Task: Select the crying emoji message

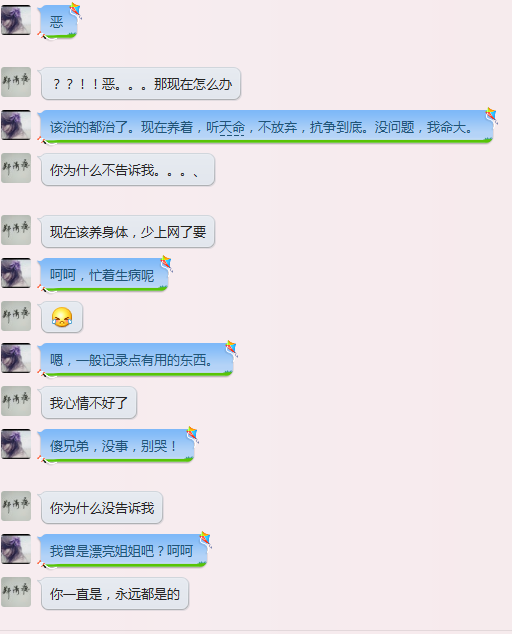Action: coord(62,317)
